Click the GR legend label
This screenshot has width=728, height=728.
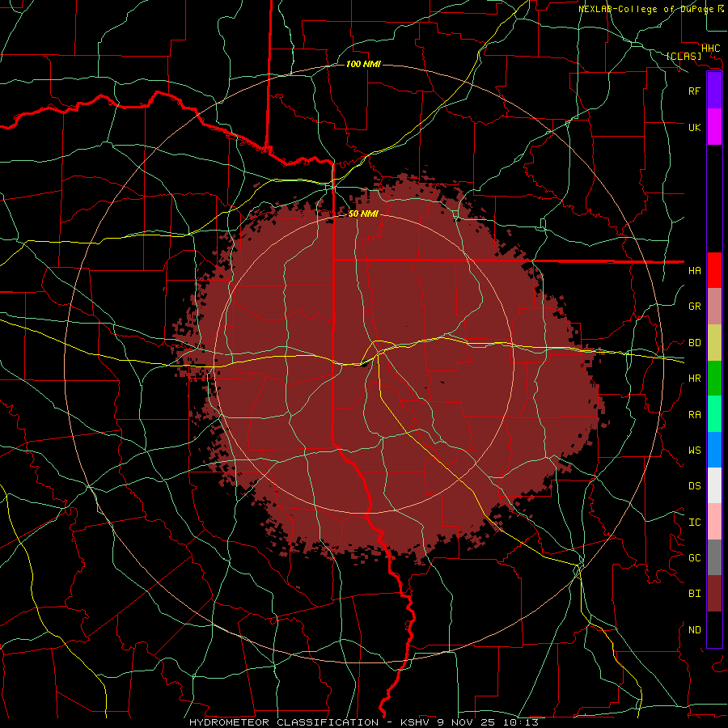(x=694, y=306)
